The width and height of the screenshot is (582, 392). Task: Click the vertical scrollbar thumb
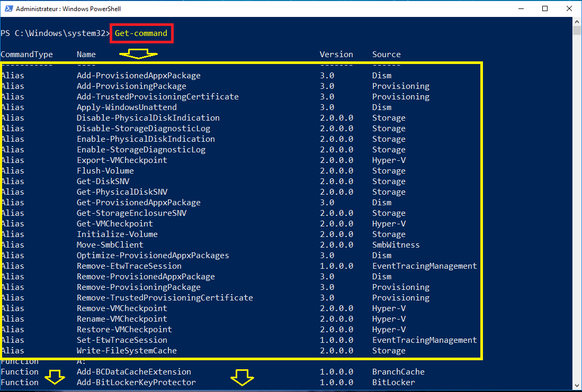(577, 30)
